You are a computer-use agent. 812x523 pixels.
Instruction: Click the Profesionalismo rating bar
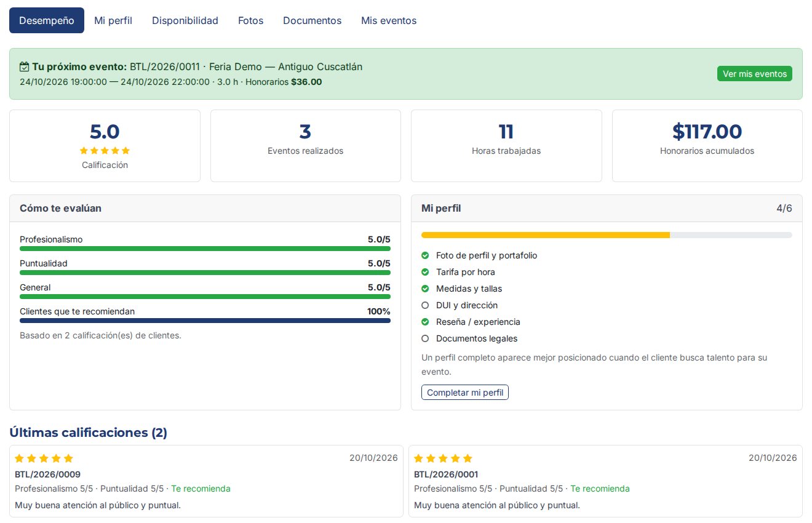(x=205, y=249)
